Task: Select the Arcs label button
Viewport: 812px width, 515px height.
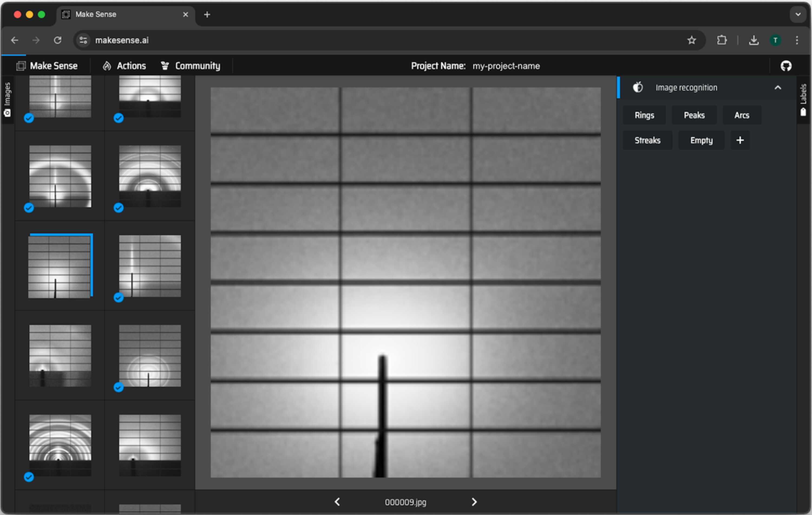Action: (x=742, y=115)
